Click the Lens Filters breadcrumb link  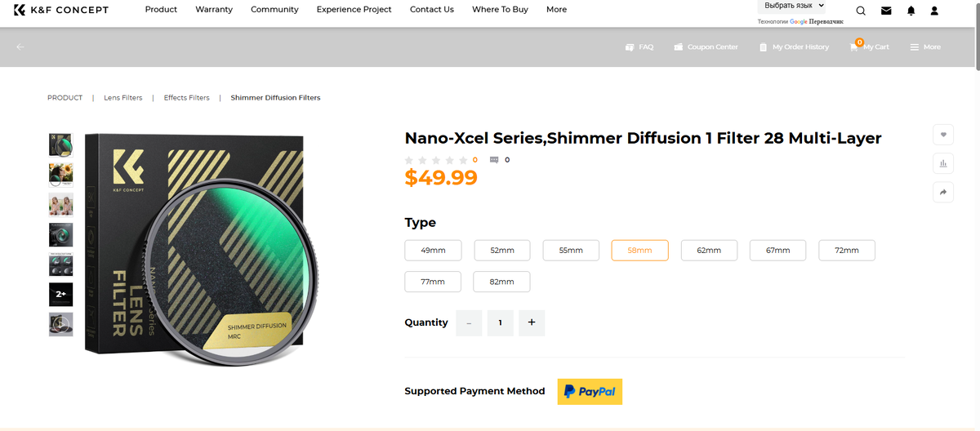click(122, 98)
